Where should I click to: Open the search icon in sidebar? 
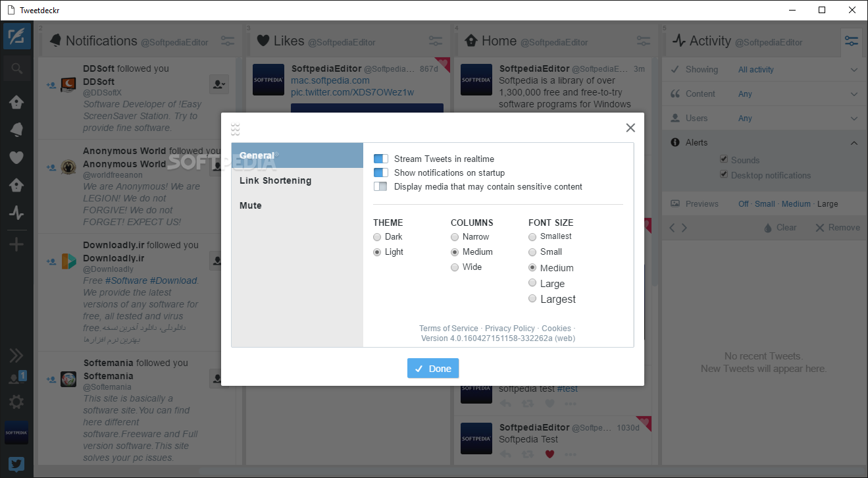click(x=16, y=68)
